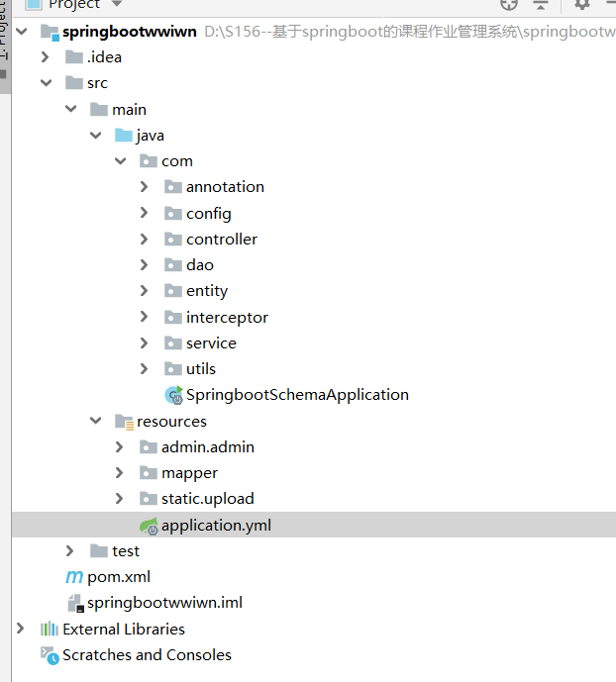The width and height of the screenshot is (616, 682).
Task: Click the blue java source root icon
Action: pyautogui.click(x=124, y=136)
